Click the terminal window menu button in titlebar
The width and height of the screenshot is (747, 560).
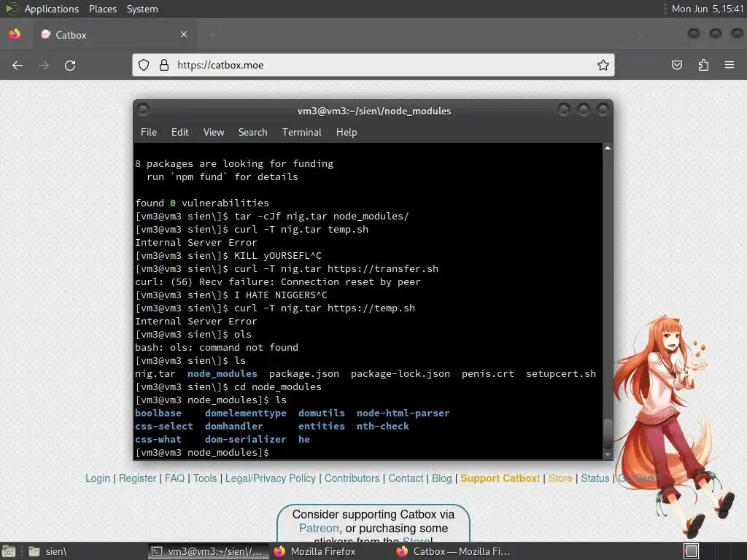pos(143,110)
